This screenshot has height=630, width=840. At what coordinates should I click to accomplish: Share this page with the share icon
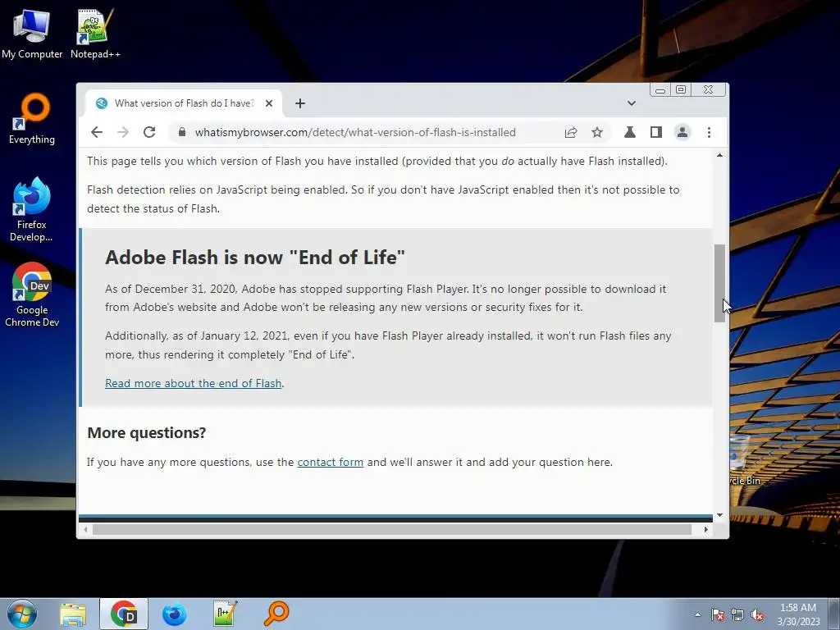pos(571,132)
